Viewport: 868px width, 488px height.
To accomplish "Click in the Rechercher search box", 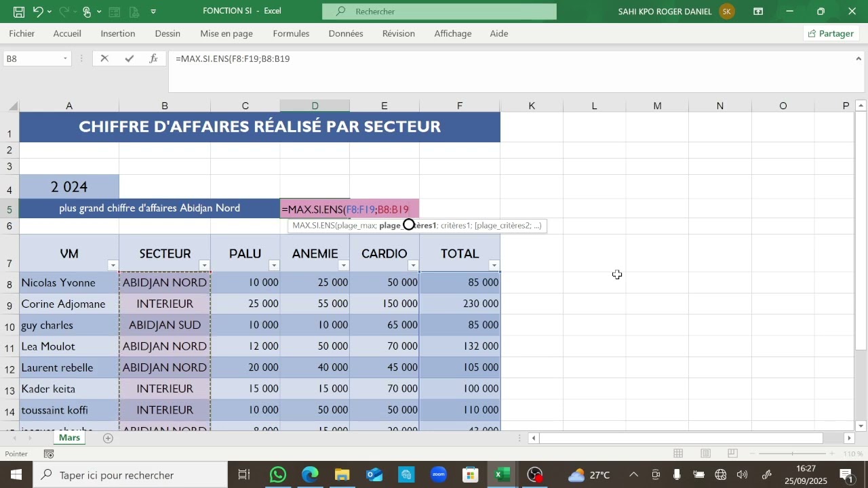I will coord(439,12).
